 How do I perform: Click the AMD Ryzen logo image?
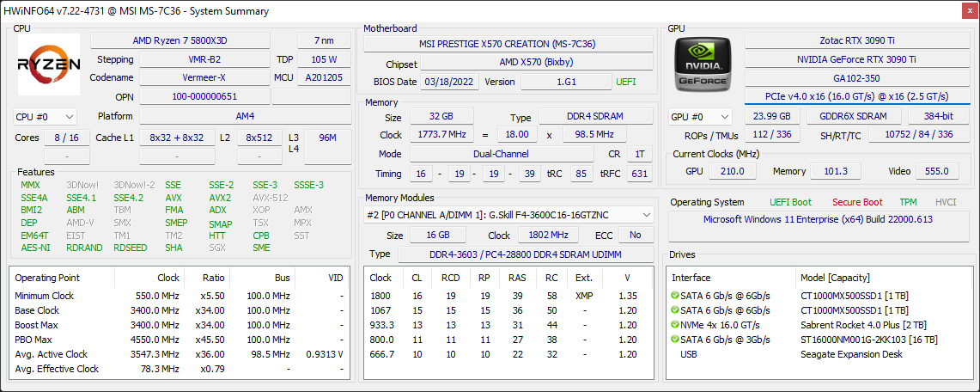pos(49,64)
